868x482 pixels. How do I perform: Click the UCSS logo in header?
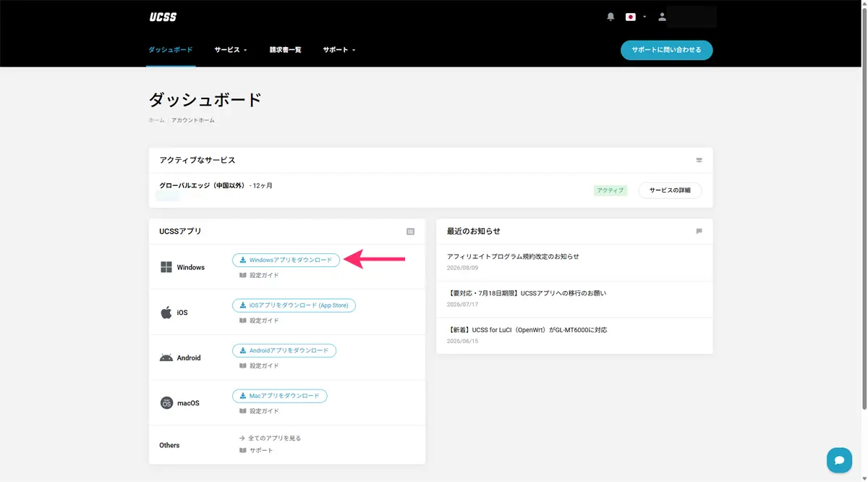163,17
